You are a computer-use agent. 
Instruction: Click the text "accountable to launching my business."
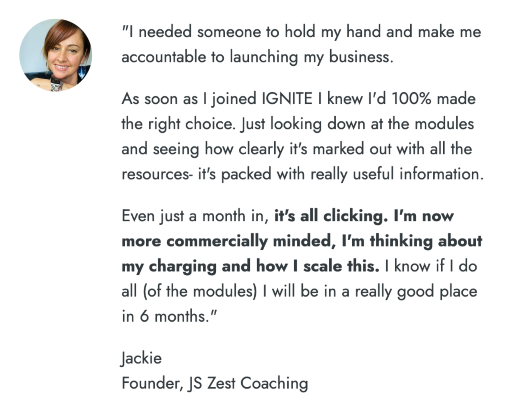pyautogui.click(x=257, y=57)
